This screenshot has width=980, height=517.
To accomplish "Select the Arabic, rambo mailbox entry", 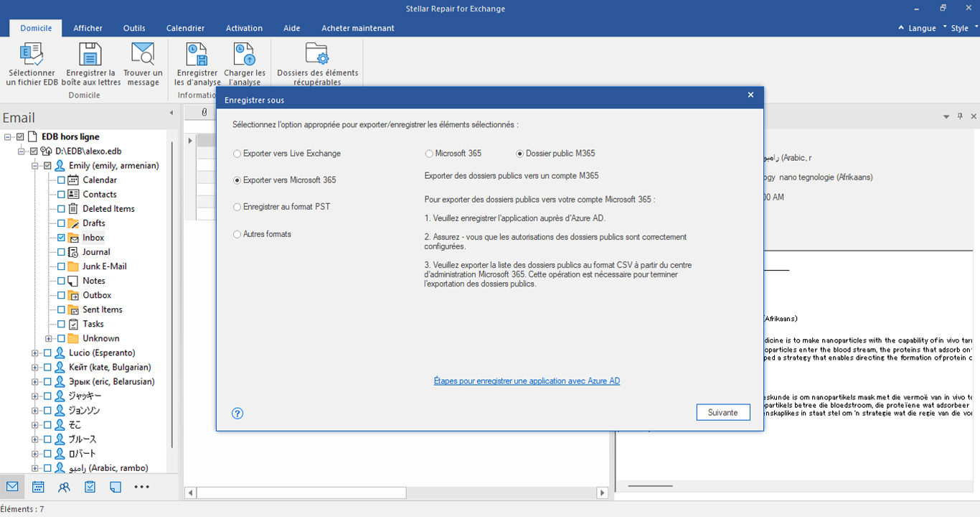I will click(108, 467).
